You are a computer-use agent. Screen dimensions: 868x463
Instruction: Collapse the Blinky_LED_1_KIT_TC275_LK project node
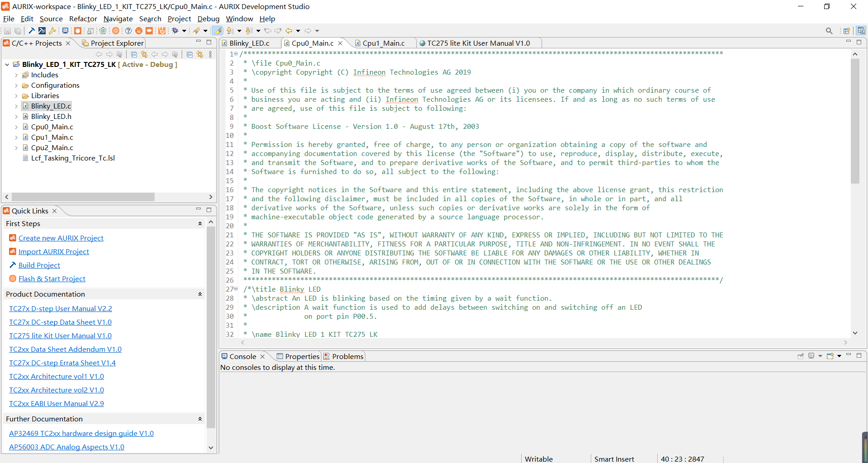tap(7, 65)
